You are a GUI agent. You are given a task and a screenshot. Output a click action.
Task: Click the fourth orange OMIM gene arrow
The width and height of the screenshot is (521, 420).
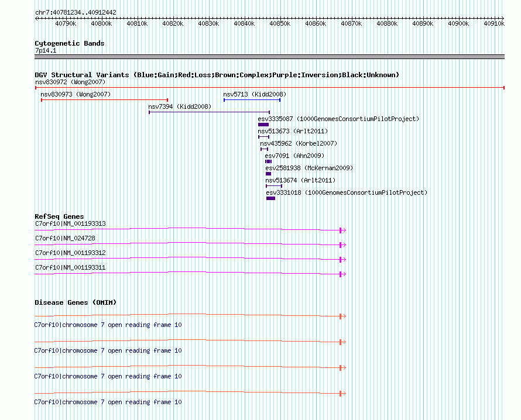[x=343, y=394]
